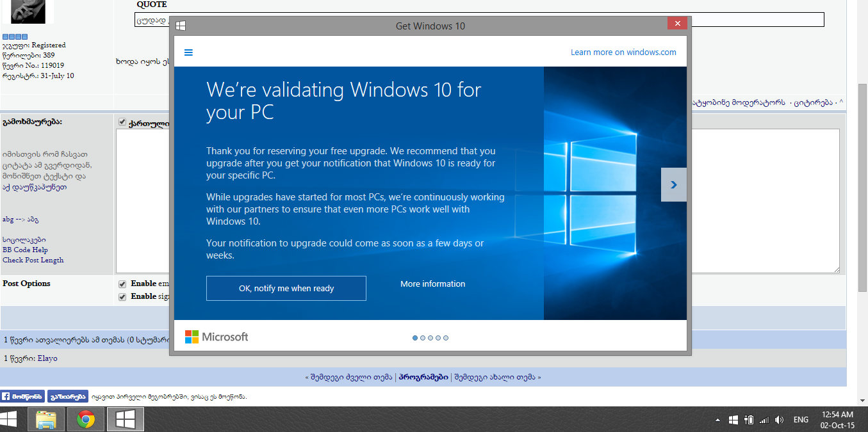
Task: Click OK, notify me when ready
Action: click(286, 288)
